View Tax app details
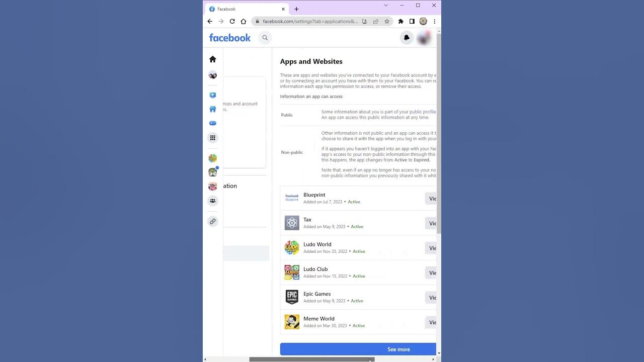 [x=431, y=223]
